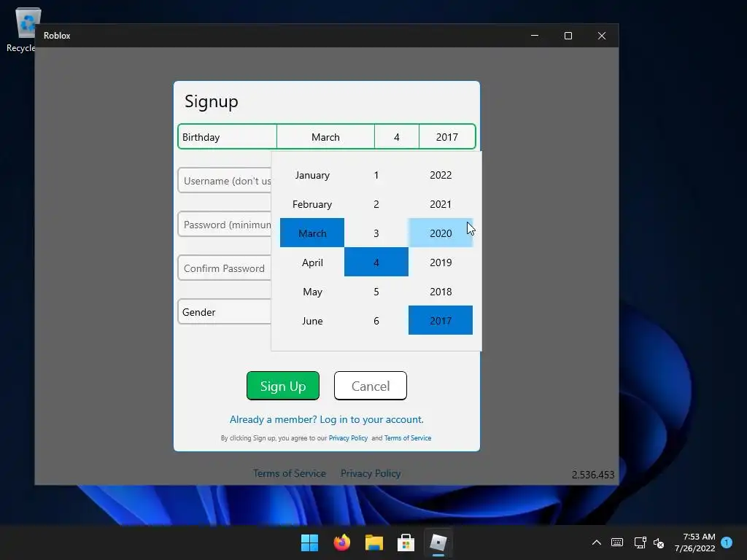
Task: Choose day 1 in the picker
Action: click(x=376, y=175)
